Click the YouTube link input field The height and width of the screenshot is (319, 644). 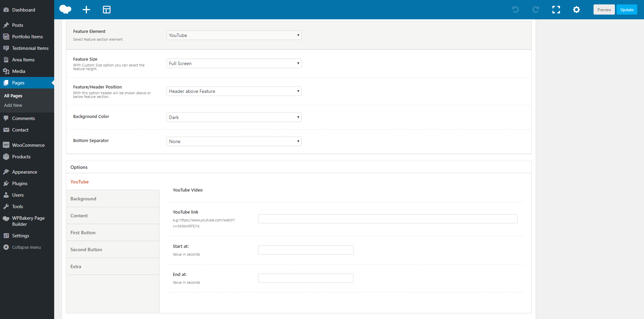pyautogui.click(x=388, y=219)
